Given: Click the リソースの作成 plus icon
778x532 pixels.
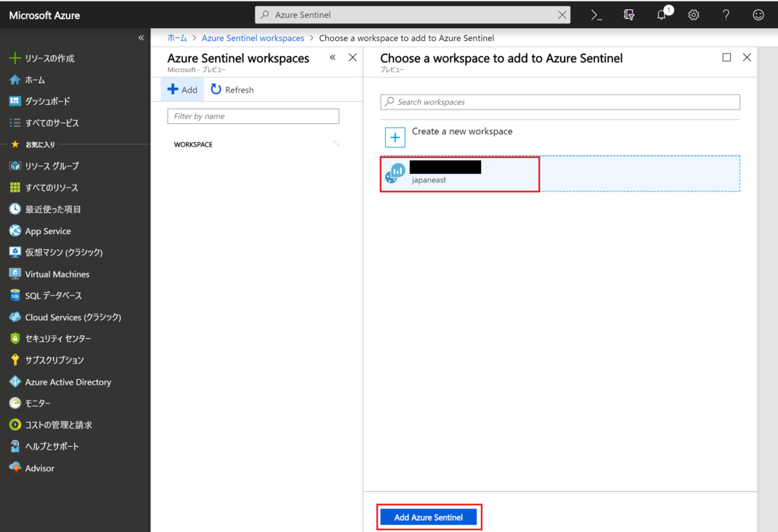Looking at the screenshot, I should click(x=15, y=58).
